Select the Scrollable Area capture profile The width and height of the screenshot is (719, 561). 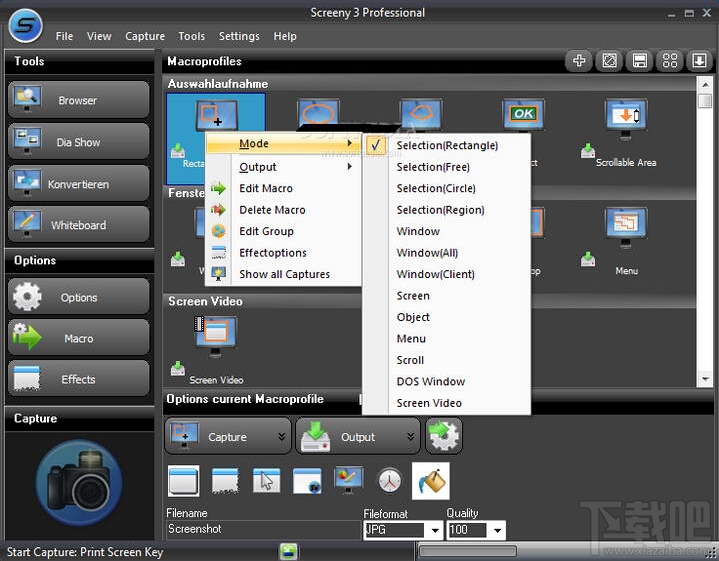[626, 134]
